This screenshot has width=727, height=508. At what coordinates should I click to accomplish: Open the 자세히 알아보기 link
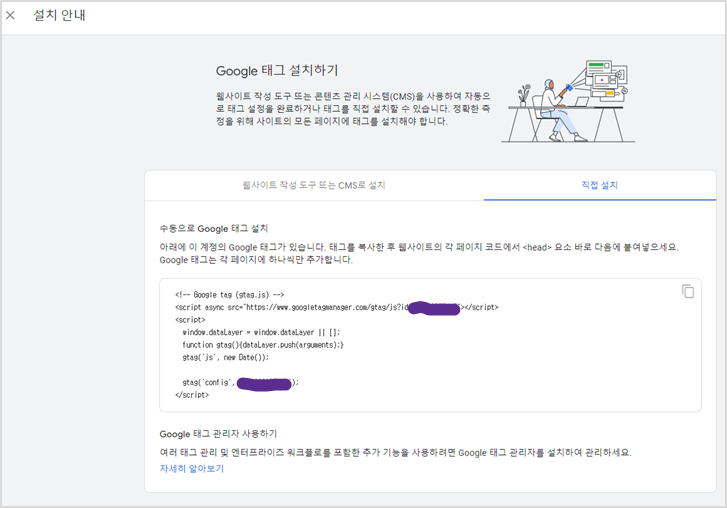(191, 469)
